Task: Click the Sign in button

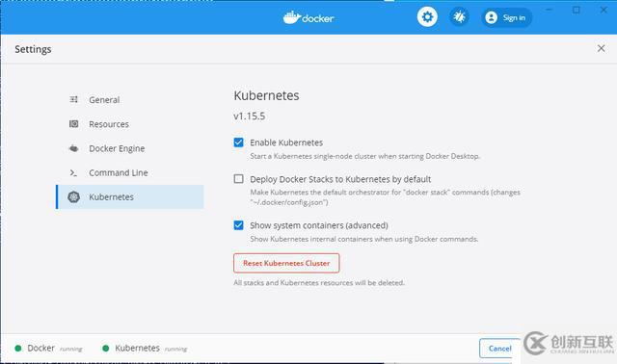Action: tap(506, 17)
